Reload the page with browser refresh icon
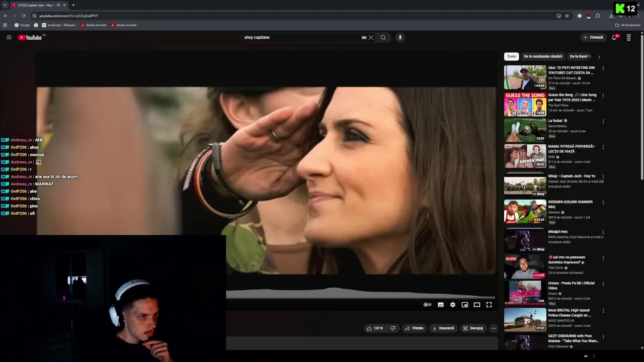This screenshot has width=644, height=362. pyautogui.click(x=23, y=16)
